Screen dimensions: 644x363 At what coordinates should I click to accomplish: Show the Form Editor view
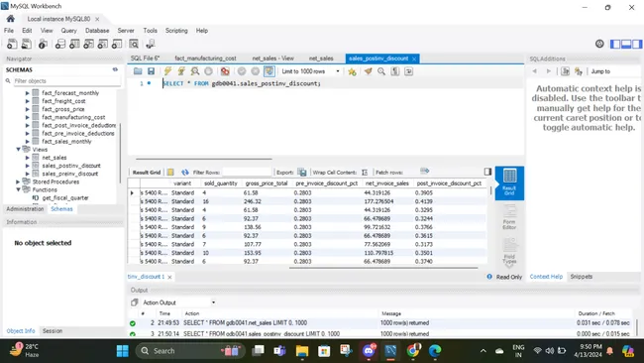point(509,217)
